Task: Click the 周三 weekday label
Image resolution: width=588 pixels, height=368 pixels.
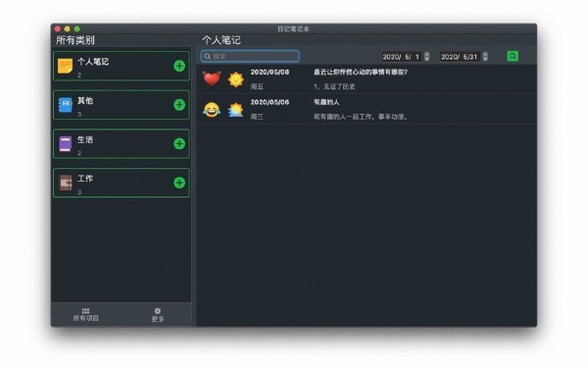Action: pos(257,117)
